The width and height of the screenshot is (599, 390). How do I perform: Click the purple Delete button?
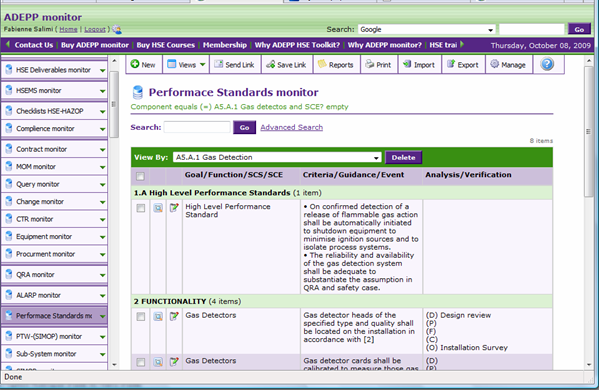[x=403, y=157]
